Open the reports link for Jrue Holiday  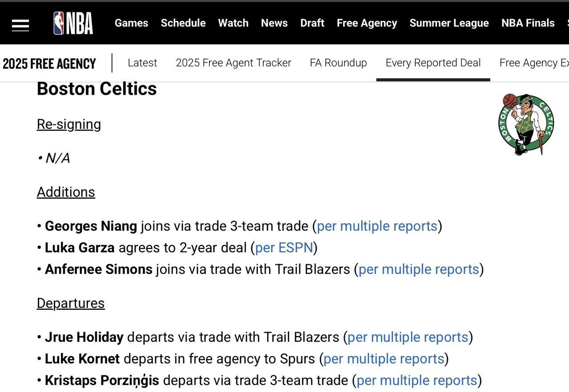[408, 337]
